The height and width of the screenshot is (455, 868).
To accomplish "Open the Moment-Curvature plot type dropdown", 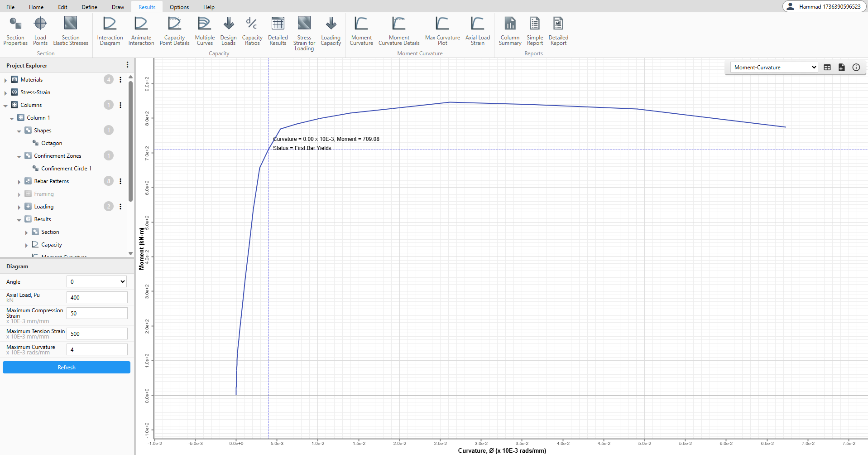I will click(774, 68).
